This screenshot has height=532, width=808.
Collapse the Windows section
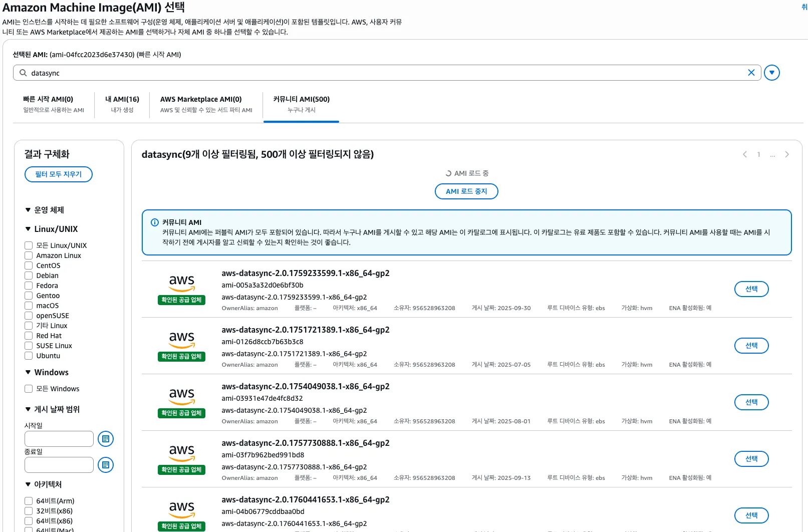[x=28, y=372]
